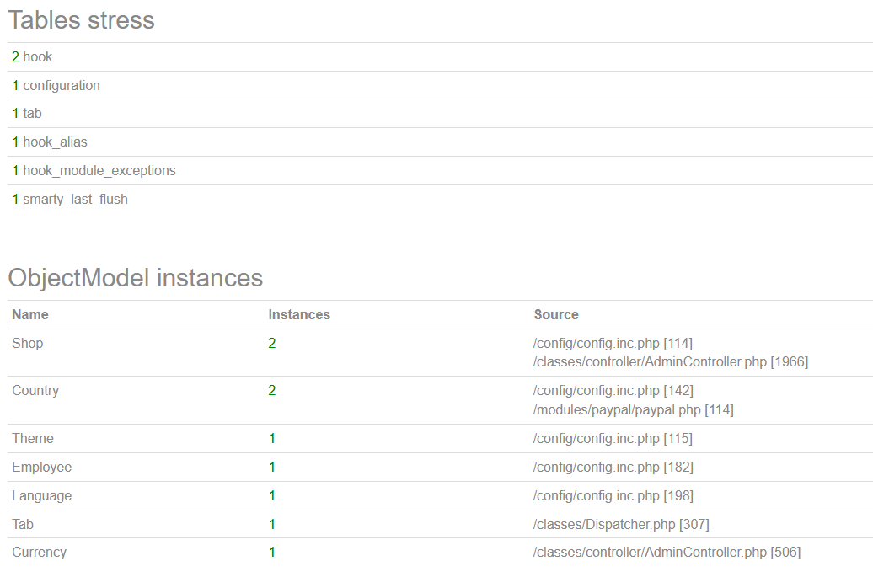The height and width of the screenshot is (588, 873).
Task: Click the 'Source' column header
Action: click(x=556, y=315)
